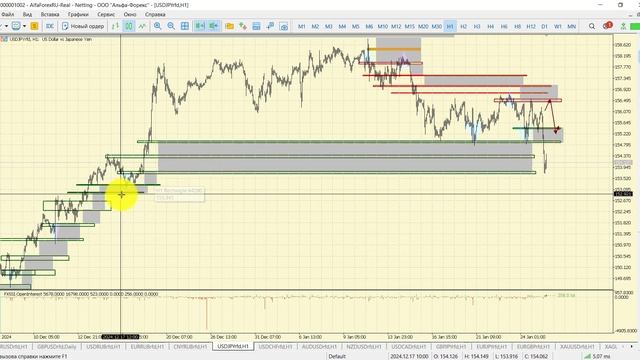Select the MN timeframe

pos(571,26)
